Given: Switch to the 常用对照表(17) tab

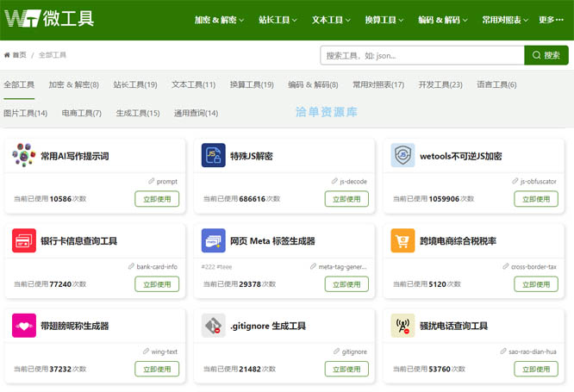Looking at the screenshot, I should coord(378,85).
